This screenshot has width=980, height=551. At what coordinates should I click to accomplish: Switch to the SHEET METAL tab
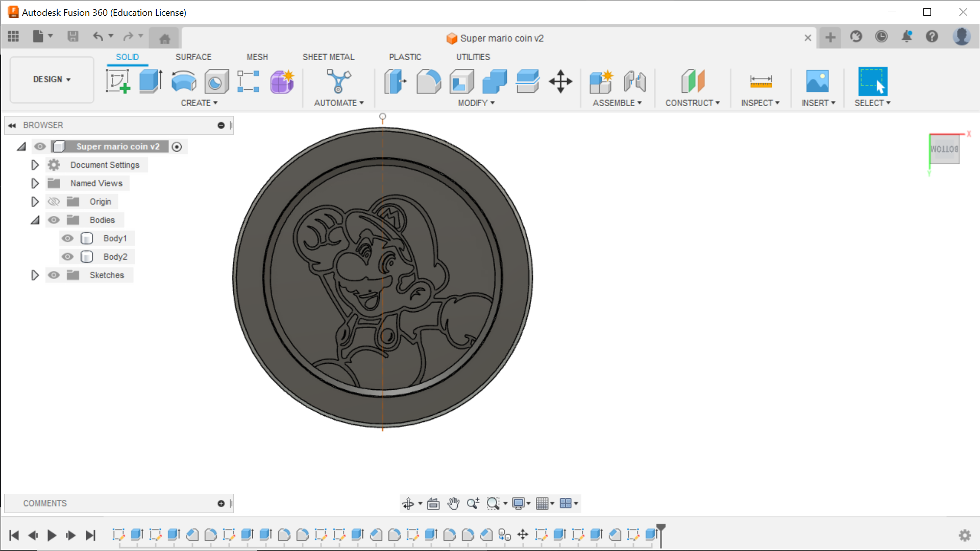[x=328, y=57]
